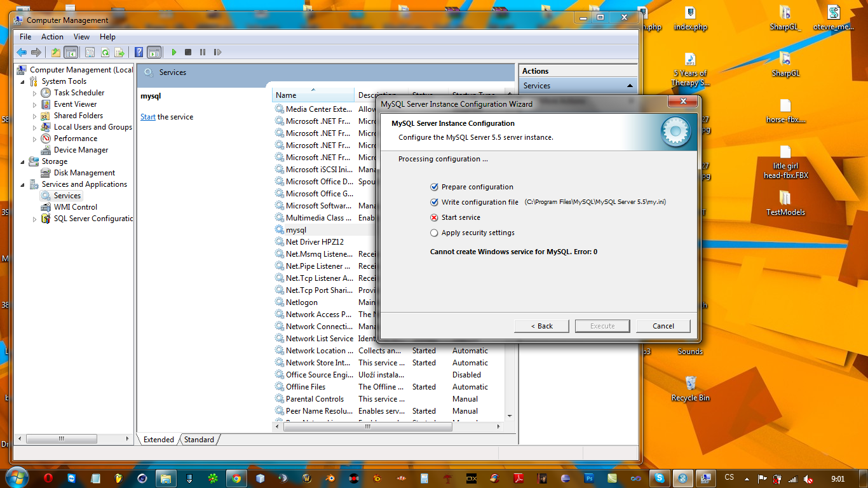Select the index.php desktop file icon

(x=690, y=18)
